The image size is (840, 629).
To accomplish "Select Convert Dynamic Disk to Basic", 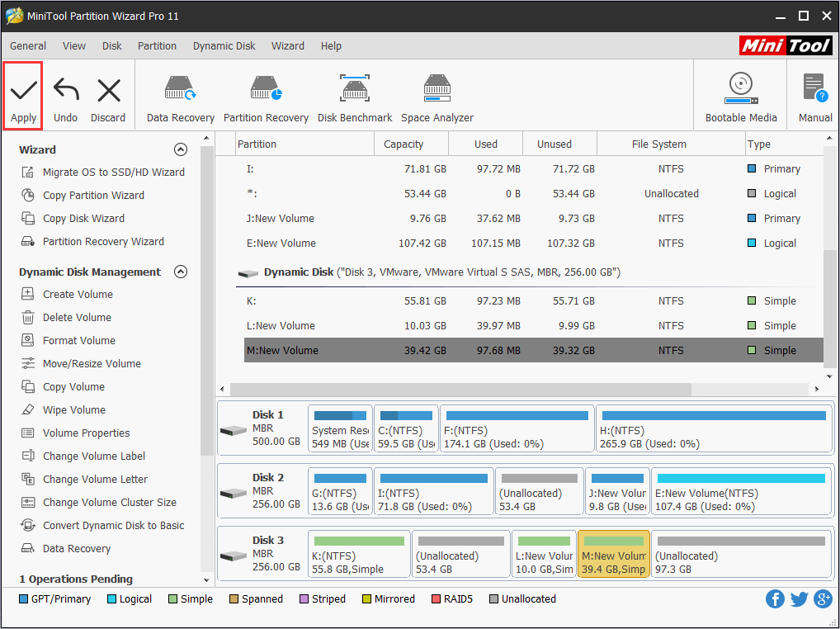I will (x=102, y=525).
